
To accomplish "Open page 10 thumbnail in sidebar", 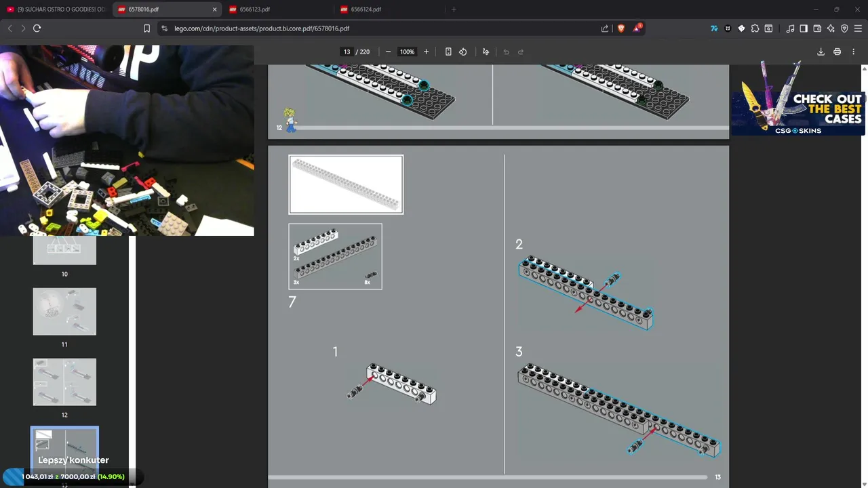I will pyautogui.click(x=64, y=250).
